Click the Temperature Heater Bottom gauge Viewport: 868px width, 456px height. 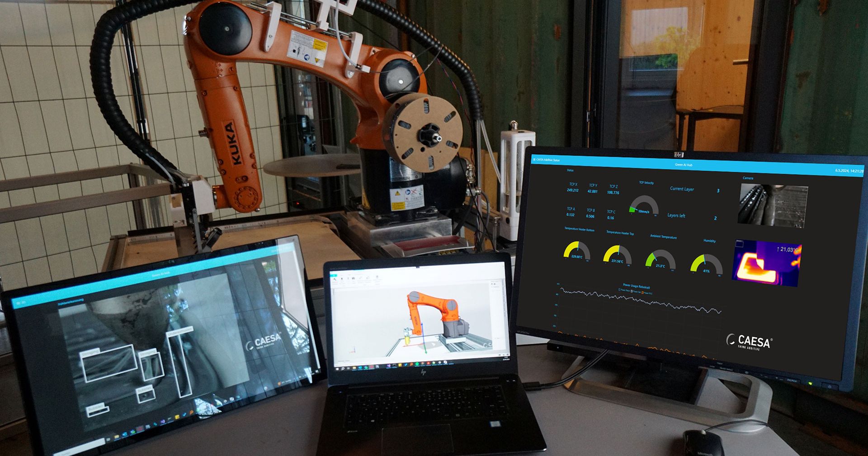pyautogui.click(x=576, y=251)
